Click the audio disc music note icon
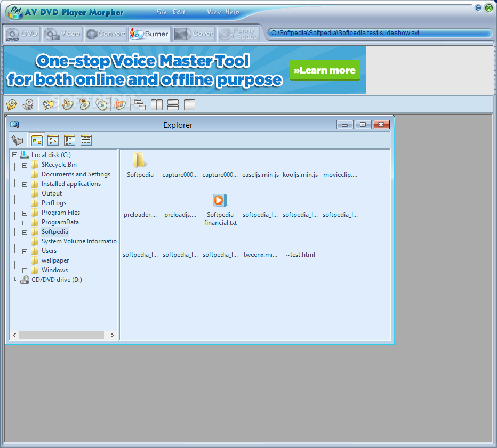The width and height of the screenshot is (497, 448). point(67,104)
